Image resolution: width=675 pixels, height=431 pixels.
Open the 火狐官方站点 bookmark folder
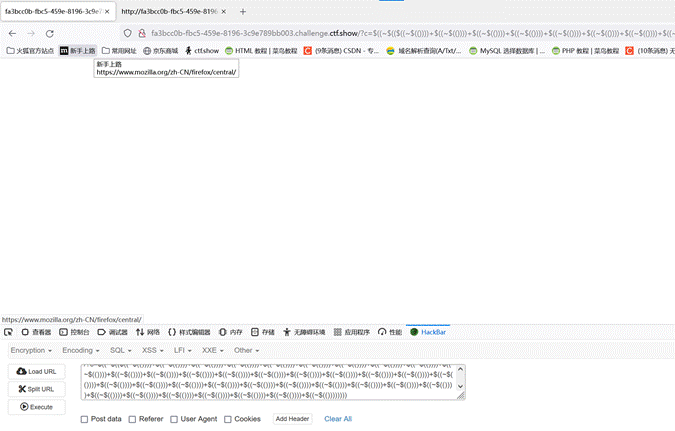pyautogui.click(x=30, y=50)
